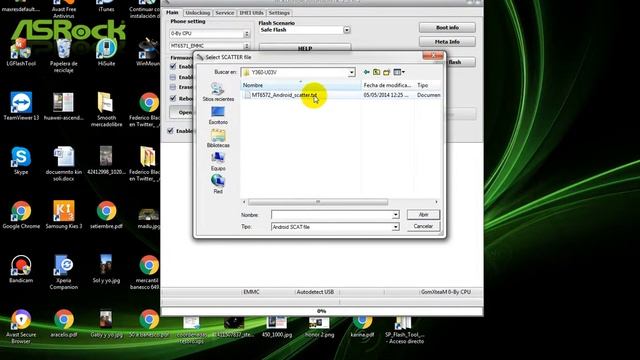Toggle the Erase checkbox in the flash tool

173,87
